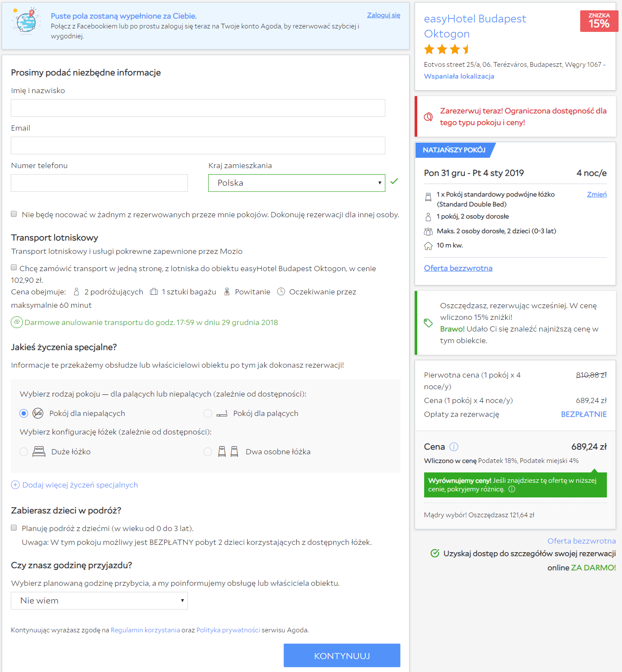
Task: Click the plus icon for more special requests
Action: 15,485
